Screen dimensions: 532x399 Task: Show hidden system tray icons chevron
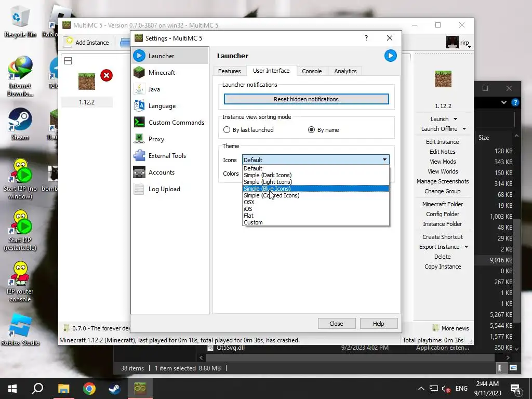point(421,389)
